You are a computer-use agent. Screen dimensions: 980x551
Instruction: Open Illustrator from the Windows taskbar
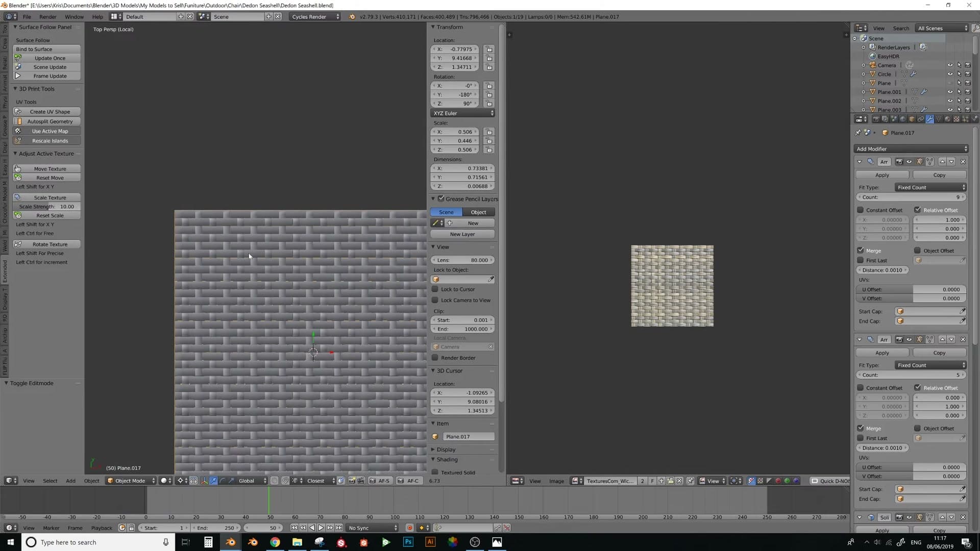click(430, 542)
